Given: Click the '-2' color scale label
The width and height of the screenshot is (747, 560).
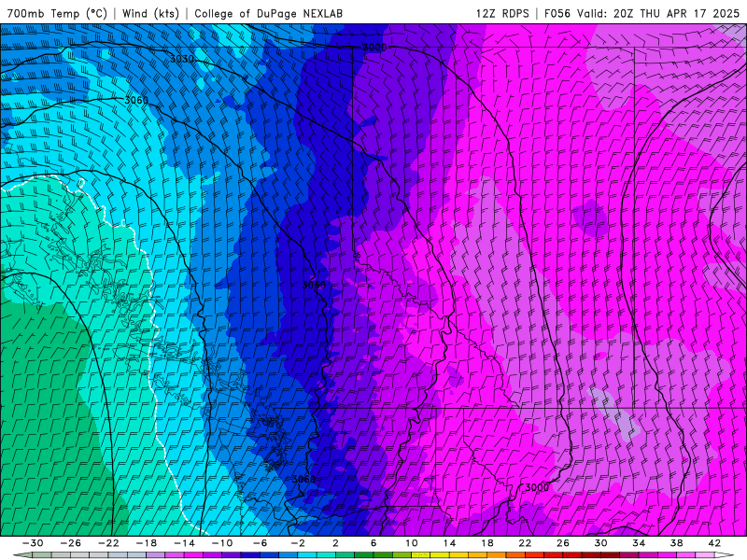Looking at the screenshot, I should [x=297, y=543].
